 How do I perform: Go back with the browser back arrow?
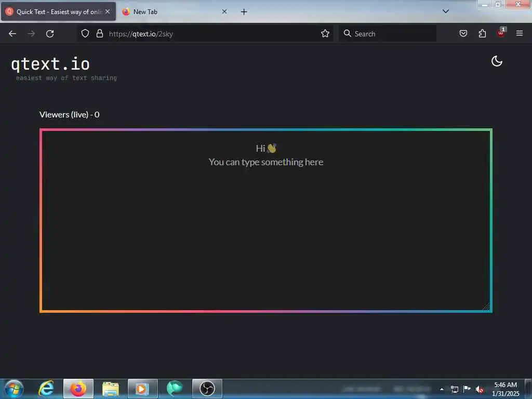coord(12,34)
